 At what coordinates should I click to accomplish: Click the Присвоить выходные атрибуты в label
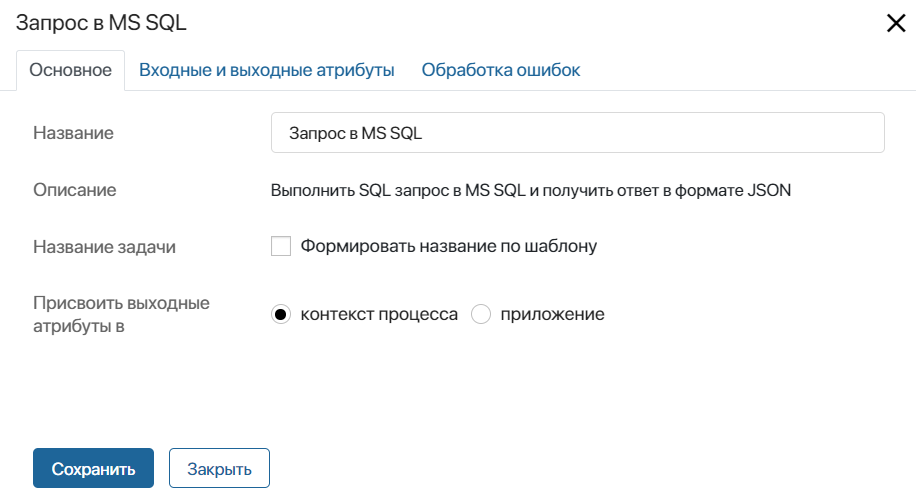pos(121,314)
